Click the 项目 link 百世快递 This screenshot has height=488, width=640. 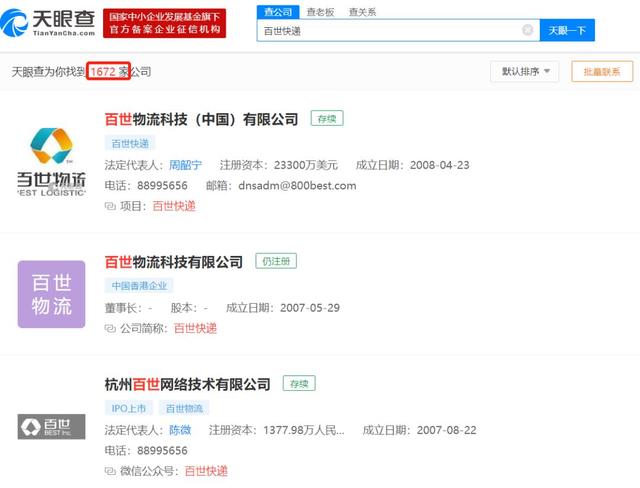174,206
